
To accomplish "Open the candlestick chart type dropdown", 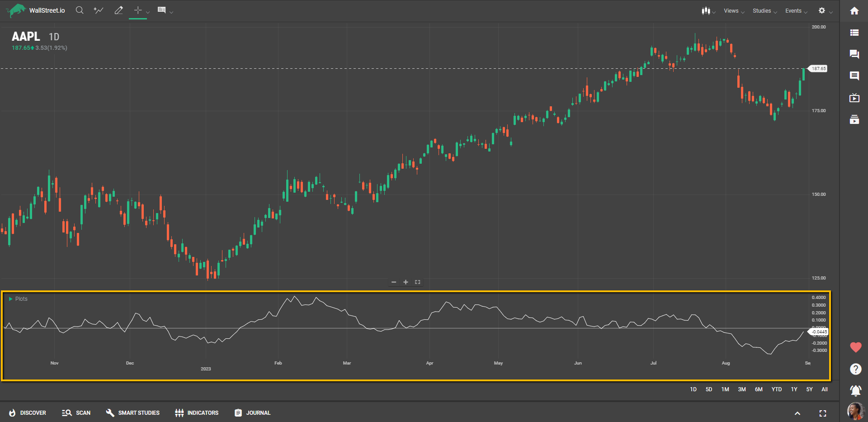I will pyautogui.click(x=708, y=11).
